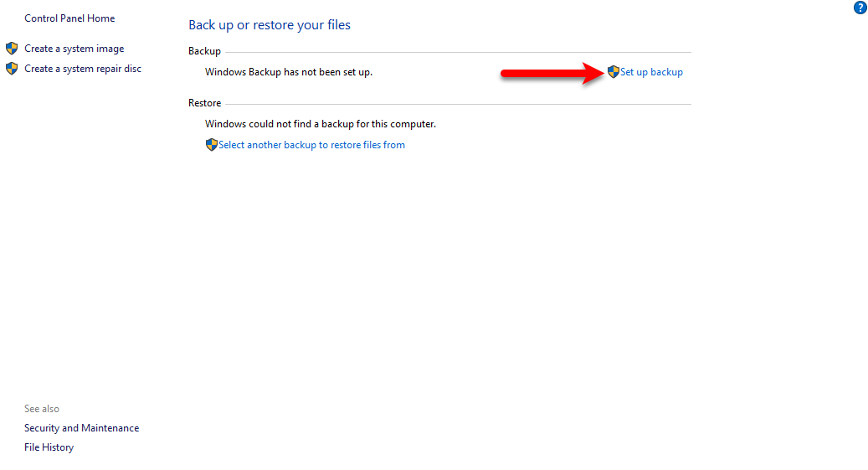Open Security and Maintenance link
This screenshot has height=470, width=868.
click(82, 428)
